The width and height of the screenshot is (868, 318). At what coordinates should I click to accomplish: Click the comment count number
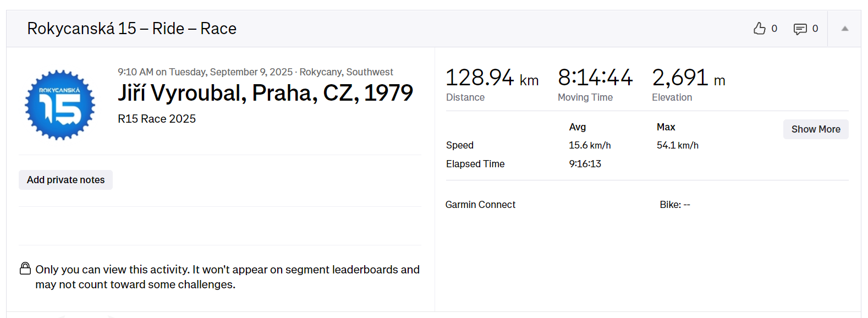coord(815,29)
